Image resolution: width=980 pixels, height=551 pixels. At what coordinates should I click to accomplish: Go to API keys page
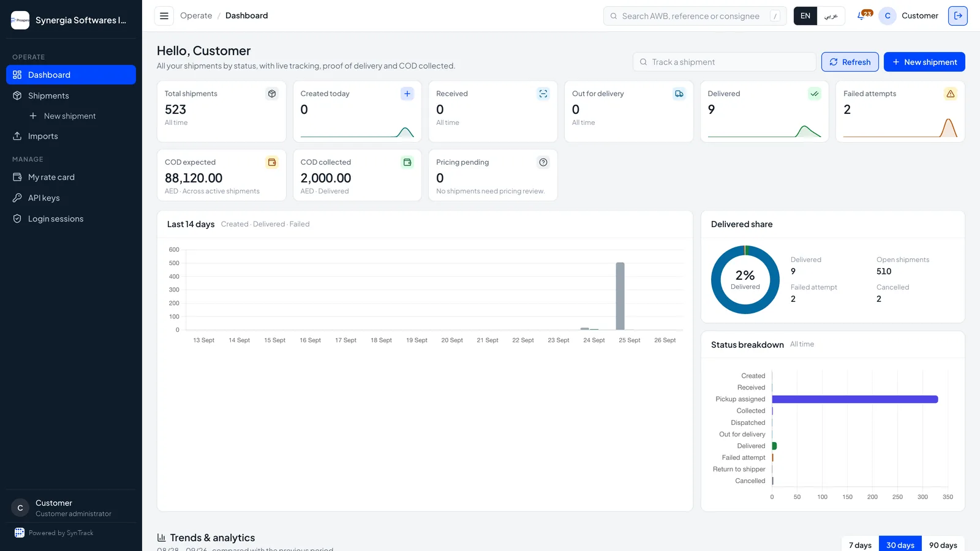click(71, 198)
